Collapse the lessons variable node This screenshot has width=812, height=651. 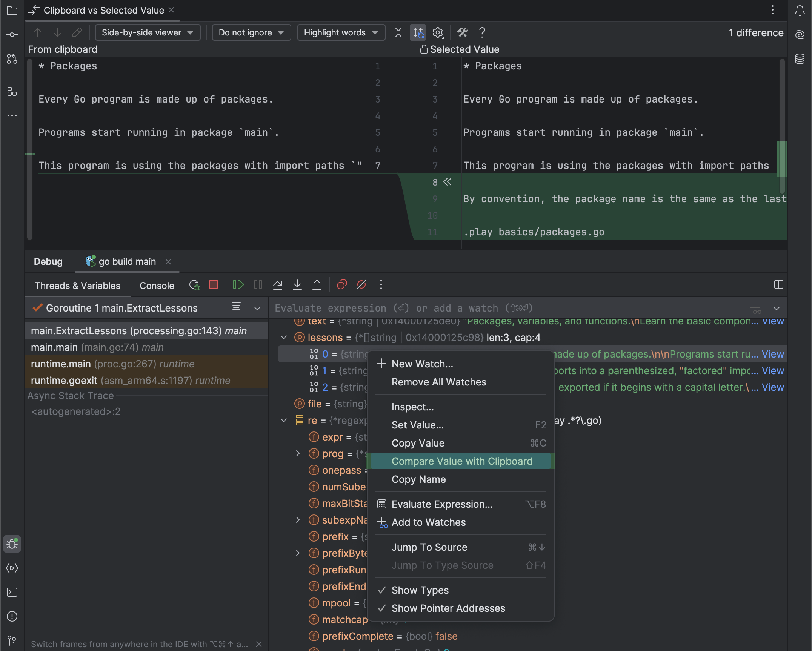(284, 337)
